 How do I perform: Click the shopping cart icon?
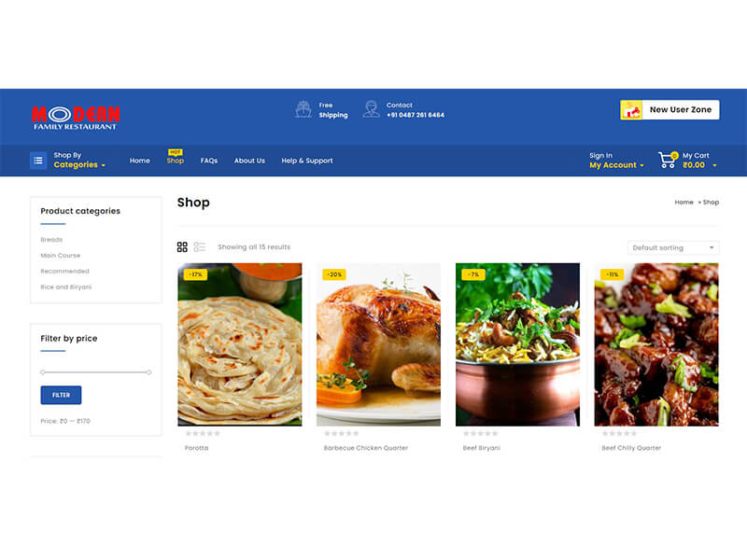[x=668, y=160]
